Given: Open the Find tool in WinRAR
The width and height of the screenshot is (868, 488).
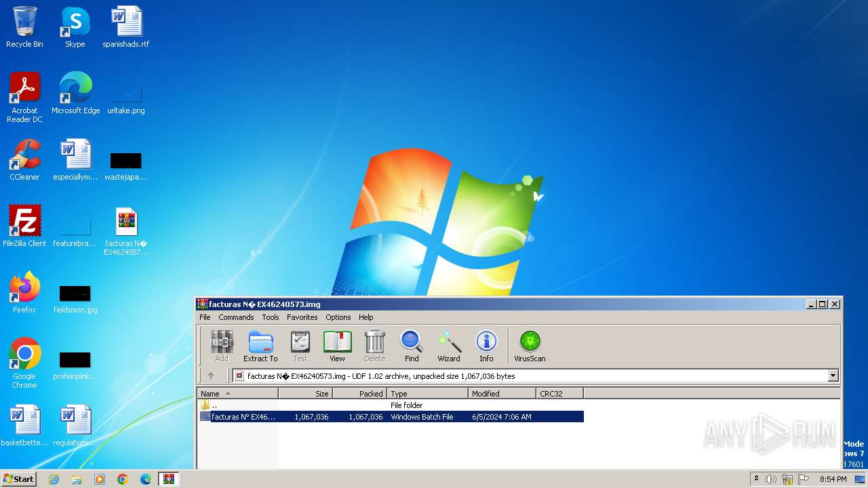Looking at the screenshot, I should (x=412, y=346).
